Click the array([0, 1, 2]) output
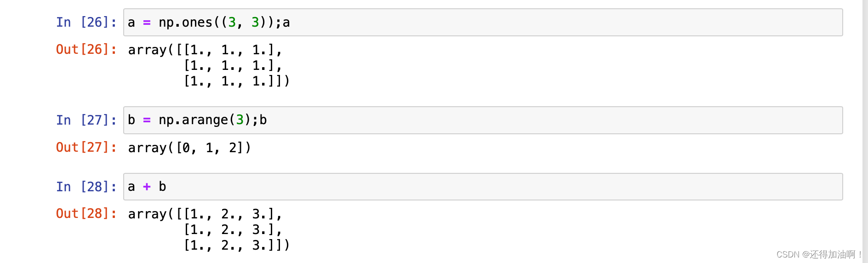Image resolution: width=868 pixels, height=263 pixels. [189, 148]
